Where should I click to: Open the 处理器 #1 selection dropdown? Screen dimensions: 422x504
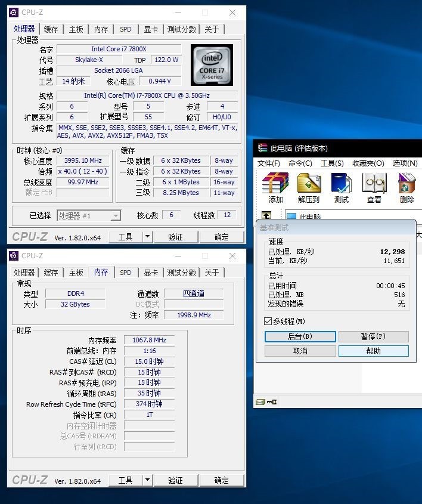[116, 215]
